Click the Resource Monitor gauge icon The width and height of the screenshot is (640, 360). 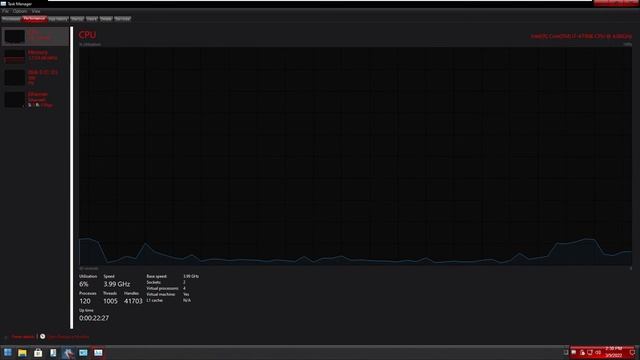point(42,336)
